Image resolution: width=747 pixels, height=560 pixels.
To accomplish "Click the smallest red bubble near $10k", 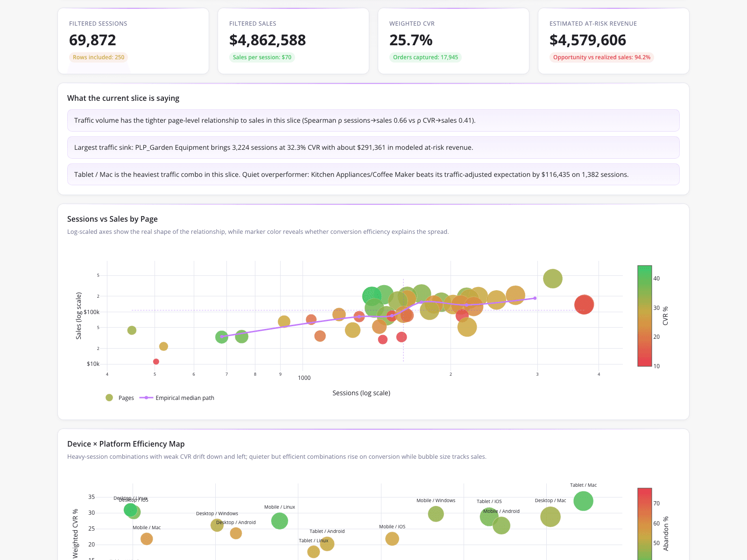I will coord(156,362).
